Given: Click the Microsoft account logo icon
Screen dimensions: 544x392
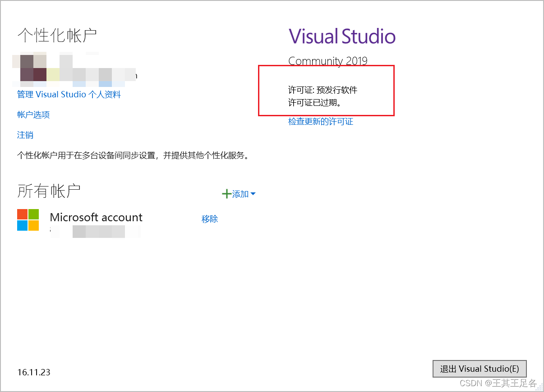Looking at the screenshot, I should click(28, 220).
